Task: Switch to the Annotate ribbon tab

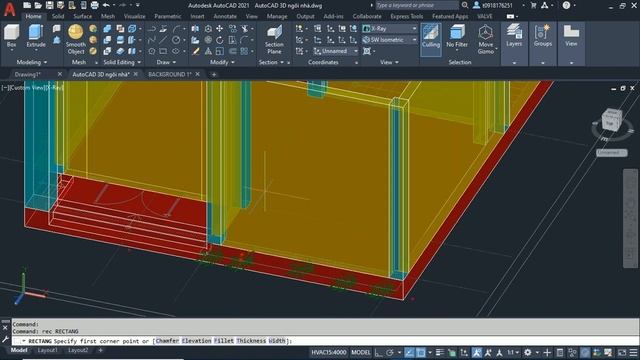Action: click(x=225, y=16)
